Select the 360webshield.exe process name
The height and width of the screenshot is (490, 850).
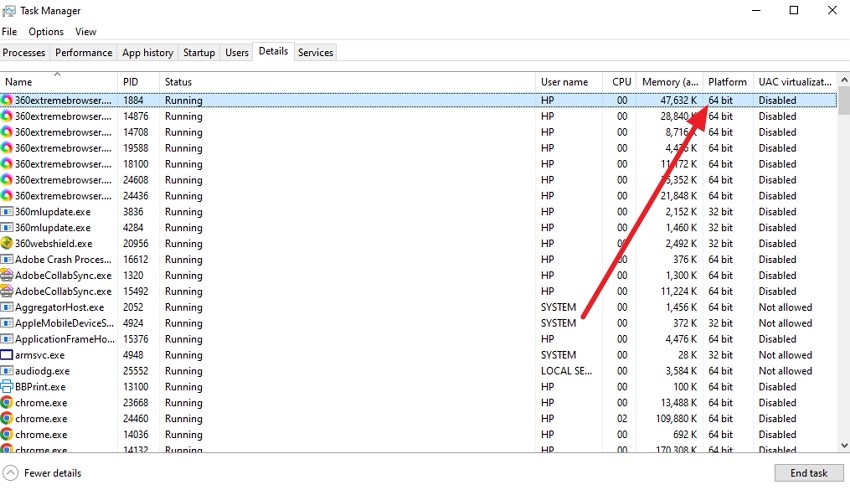54,243
